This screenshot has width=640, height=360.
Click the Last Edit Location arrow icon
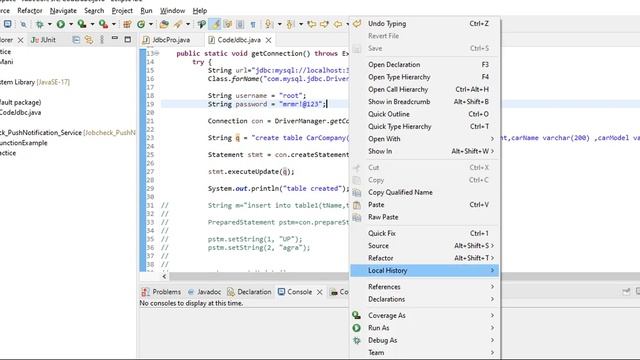(x=311, y=24)
